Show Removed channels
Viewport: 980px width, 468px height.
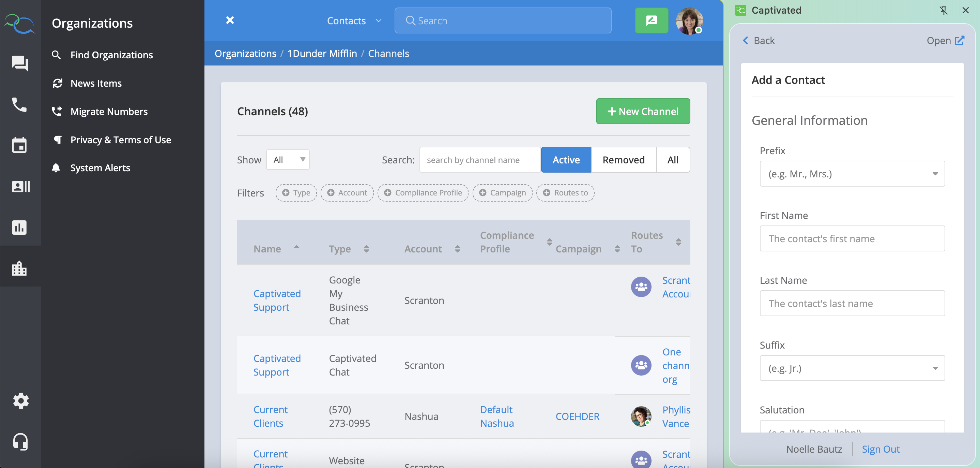(x=624, y=160)
